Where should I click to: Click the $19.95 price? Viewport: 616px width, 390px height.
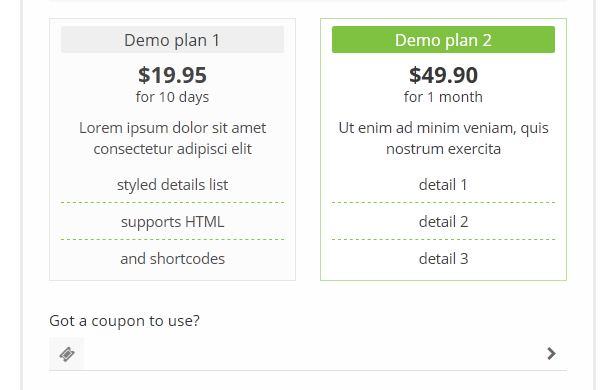172,75
